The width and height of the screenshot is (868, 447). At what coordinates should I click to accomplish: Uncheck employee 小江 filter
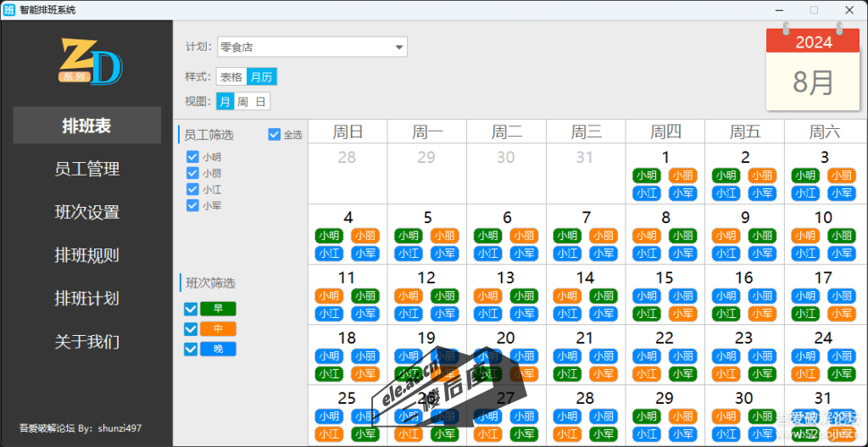click(192, 189)
